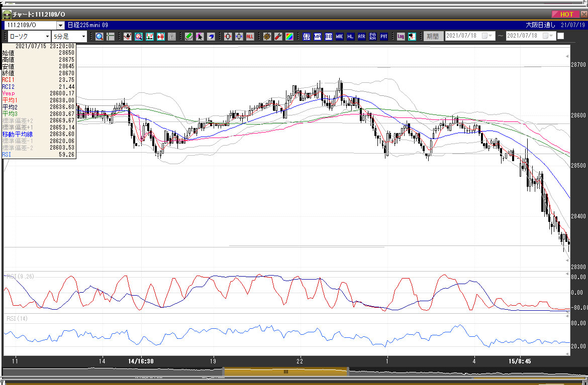Click the magnifier zoom tool icon
This screenshot has width=588, height=385.
(99, 36)
